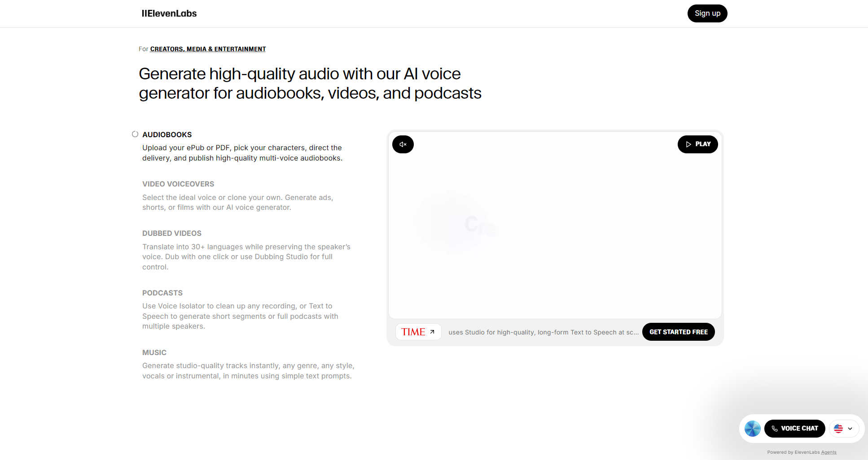Screen dimensions: 868x460
Task: Toggle the muted speaker icon on the preview
Action: point(403,144)
